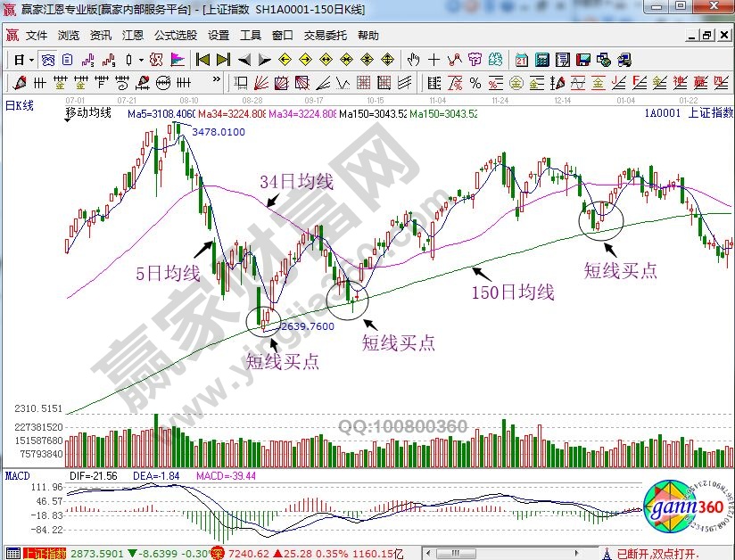Click the hand pan tool icon
This screenshot has width=735, height=560.
(x=413, y=60)
